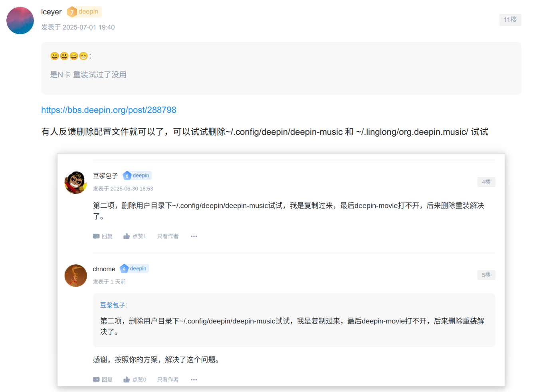Click chnome's level 4 deepin badge

[x=134, y=269]
